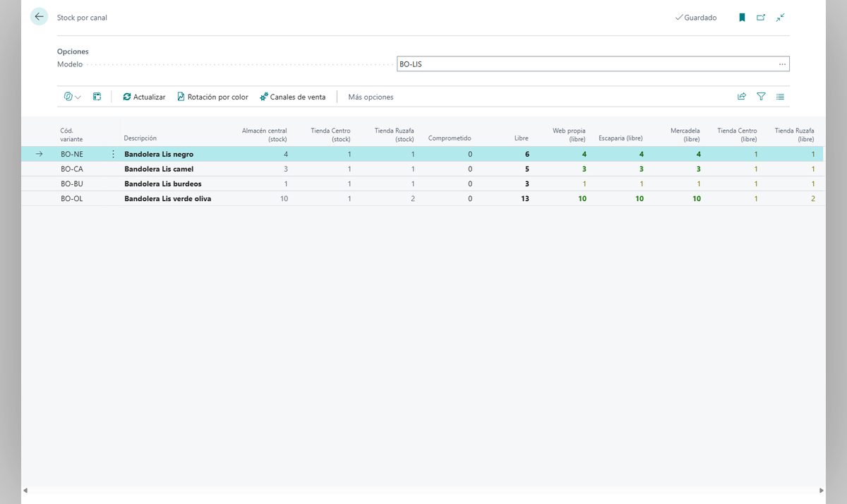This screenshot has width=847, height=504.
Task: Click the Escaparia (libre) column header
Action: tap(620, 138)
